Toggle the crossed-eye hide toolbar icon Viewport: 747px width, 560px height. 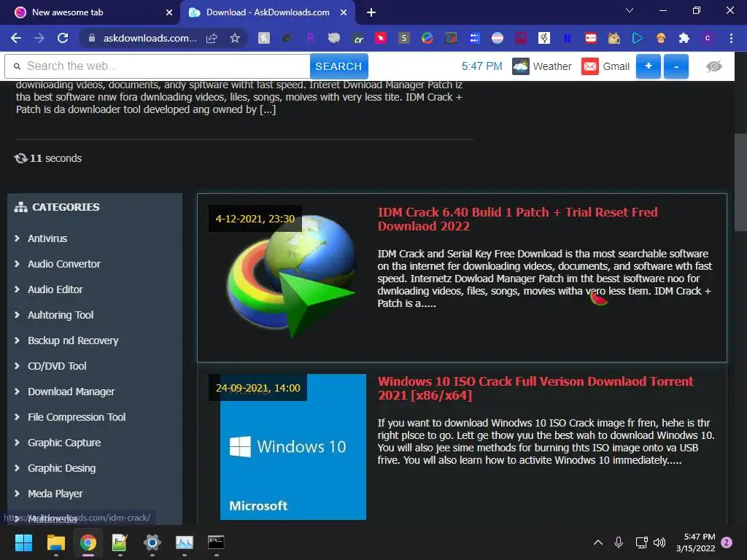pos(713,66)
